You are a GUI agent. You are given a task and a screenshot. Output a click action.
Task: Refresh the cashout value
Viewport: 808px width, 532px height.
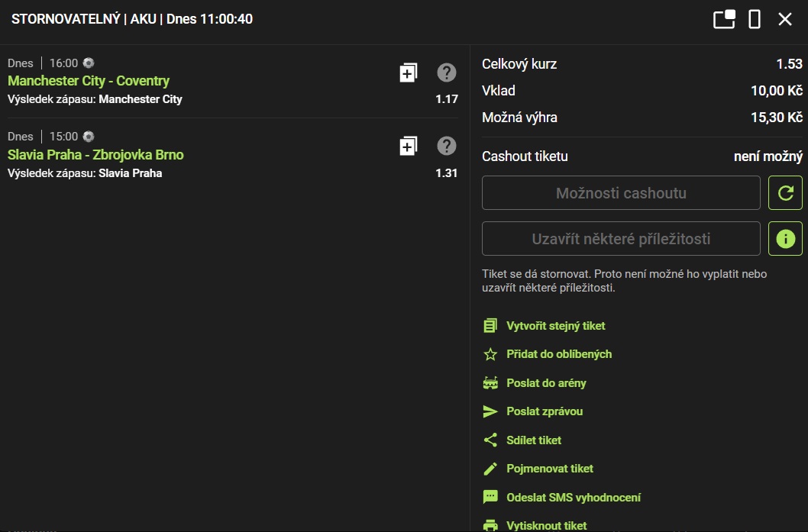coord(785,192)
